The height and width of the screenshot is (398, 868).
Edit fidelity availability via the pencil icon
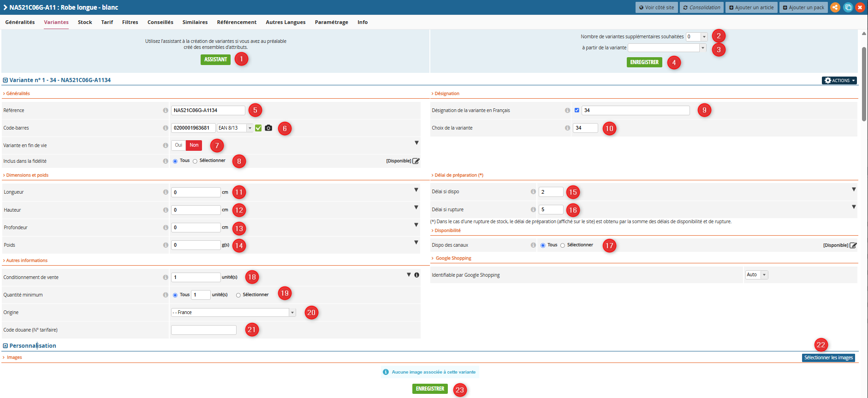[x=416, y=161]
